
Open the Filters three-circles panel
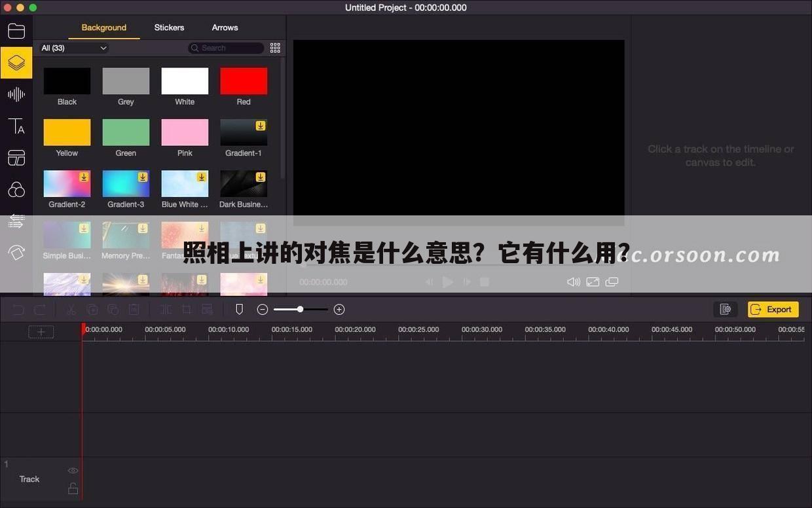click(16, 190)
